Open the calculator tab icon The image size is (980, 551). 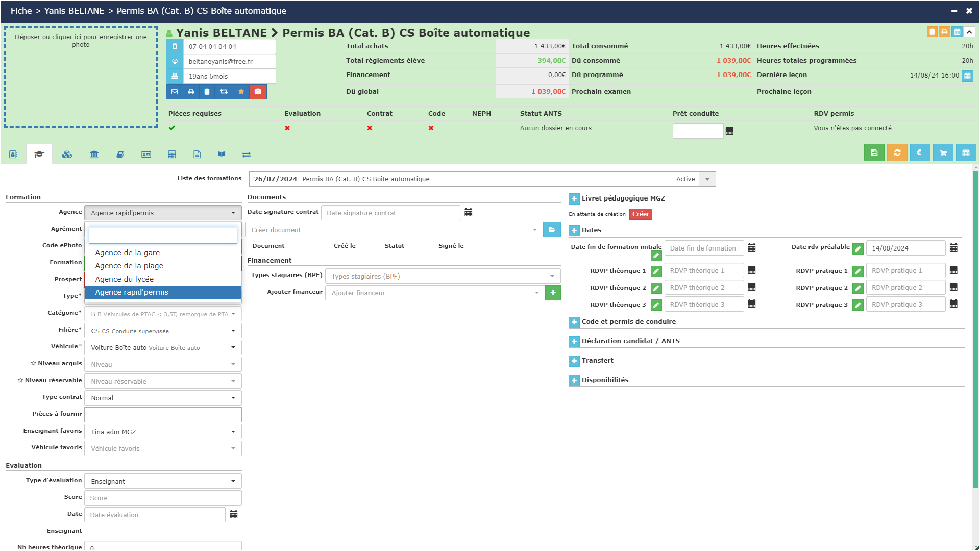(172, 154)
